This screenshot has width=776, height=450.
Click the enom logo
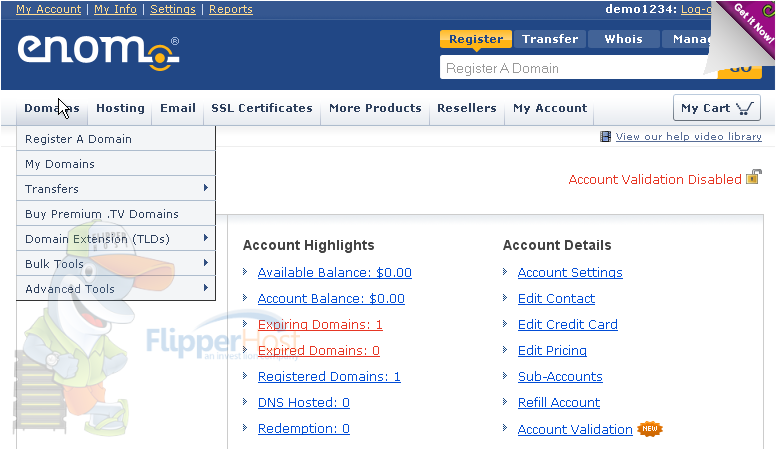pyautogui.click(x=98, y=53)
